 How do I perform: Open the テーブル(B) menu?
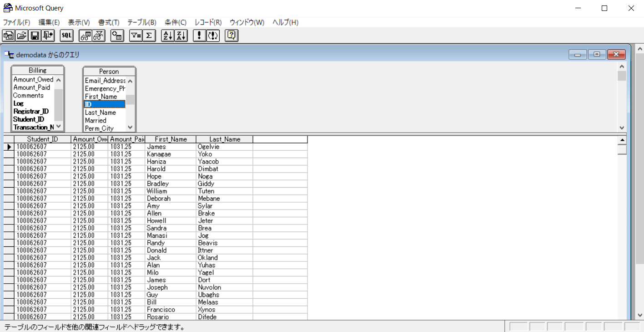click(x=141, y=22)
